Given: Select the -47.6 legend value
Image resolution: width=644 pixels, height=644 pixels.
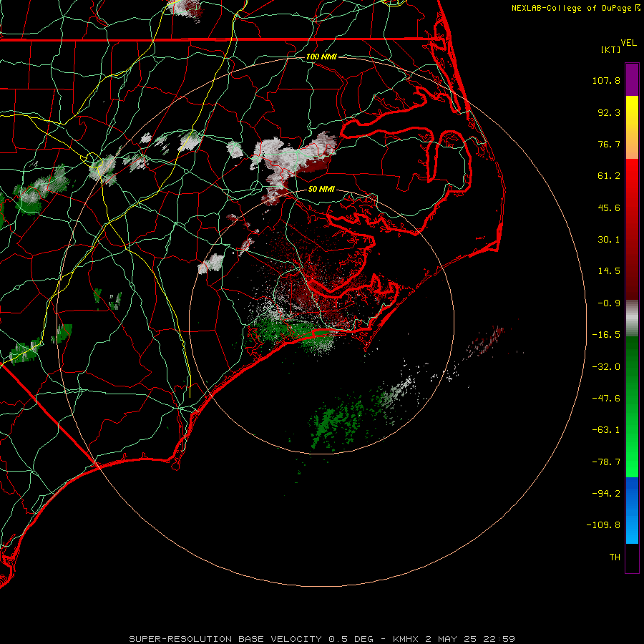Looking at the screenshot, I should [606, 399].
